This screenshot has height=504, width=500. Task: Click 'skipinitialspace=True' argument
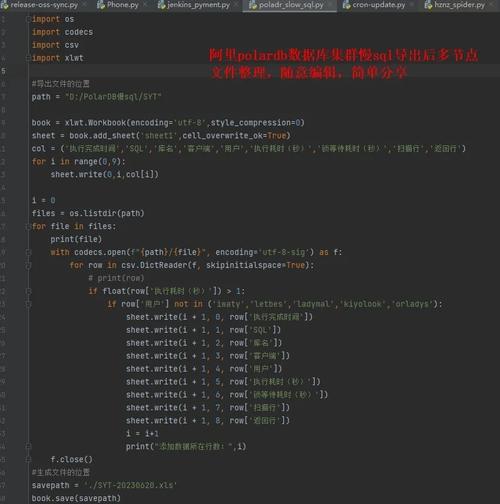click(x=255, y=265)
